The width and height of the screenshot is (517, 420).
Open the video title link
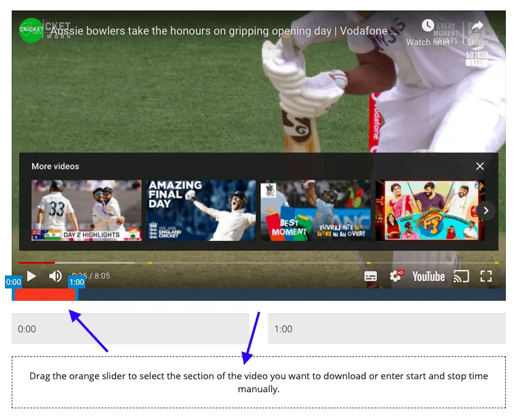[x=222, y=31]
